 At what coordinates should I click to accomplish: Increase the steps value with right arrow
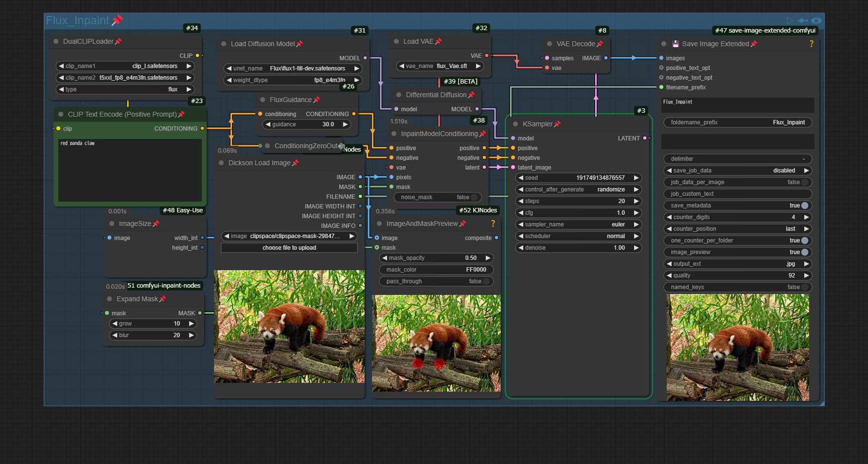[x=636, y=201]
